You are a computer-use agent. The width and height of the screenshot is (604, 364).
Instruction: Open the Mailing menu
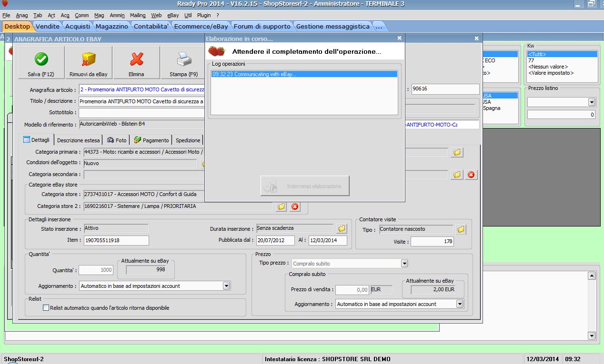click(x=138, y=15)
